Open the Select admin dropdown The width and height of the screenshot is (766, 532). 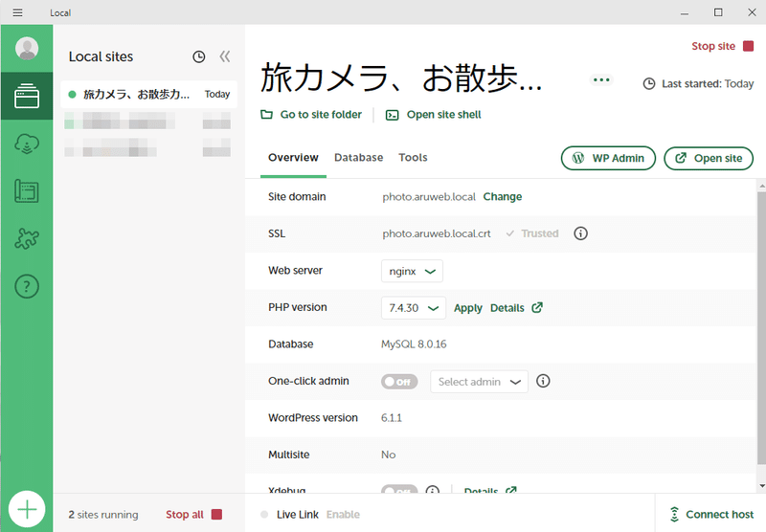[x=479, y=382]
